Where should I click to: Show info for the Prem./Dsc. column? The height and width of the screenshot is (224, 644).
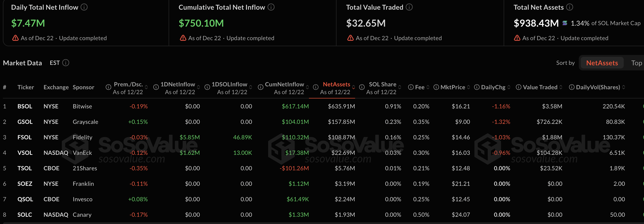(108, 87)
